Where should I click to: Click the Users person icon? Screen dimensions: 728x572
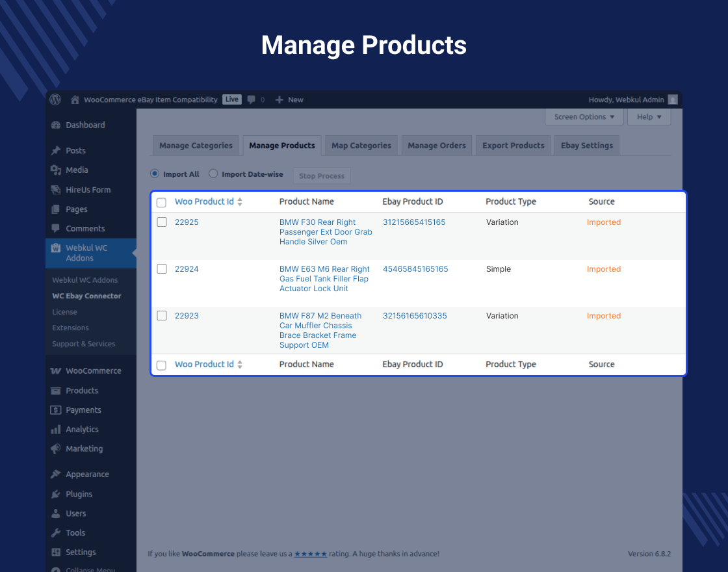pos(56,513)
